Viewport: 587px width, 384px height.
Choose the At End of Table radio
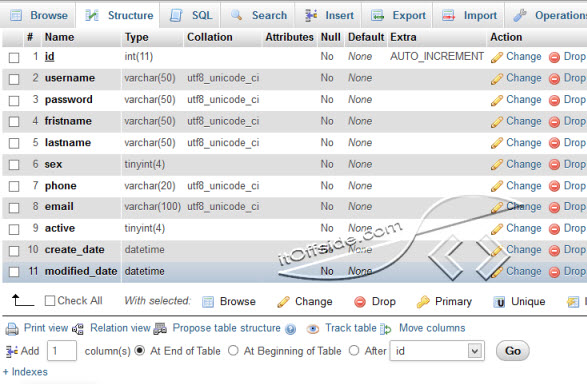click(140, 351)
